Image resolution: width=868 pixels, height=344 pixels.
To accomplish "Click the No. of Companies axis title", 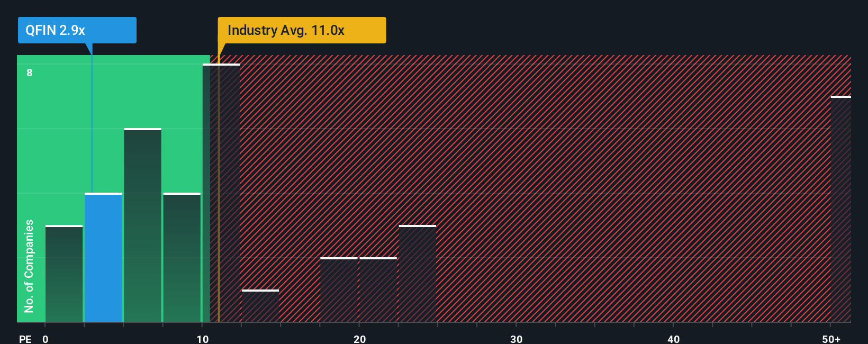I will [x=29, y=266].
